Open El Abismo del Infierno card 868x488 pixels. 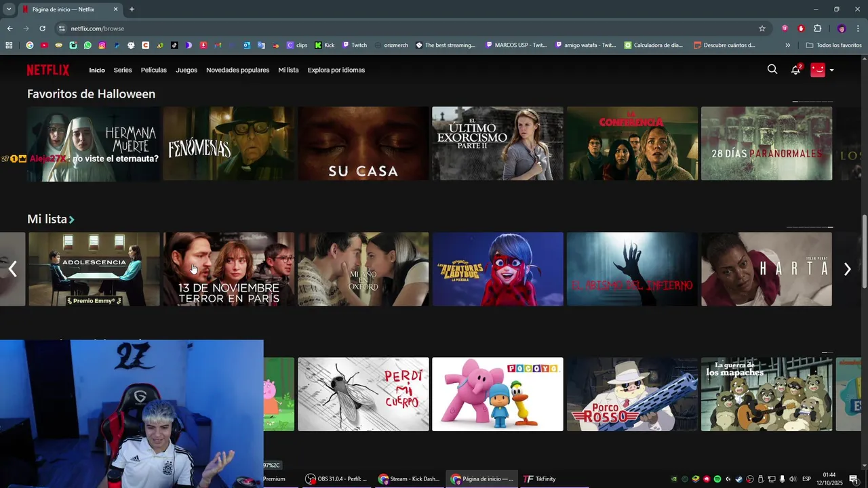pyautogui.click(x=632, y=269)
